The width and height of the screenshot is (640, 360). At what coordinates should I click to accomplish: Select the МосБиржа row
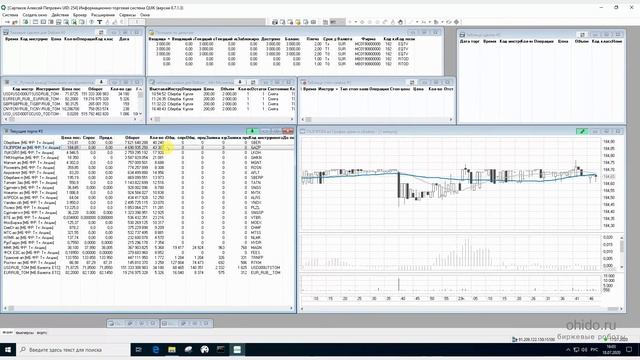pos(148,222)
